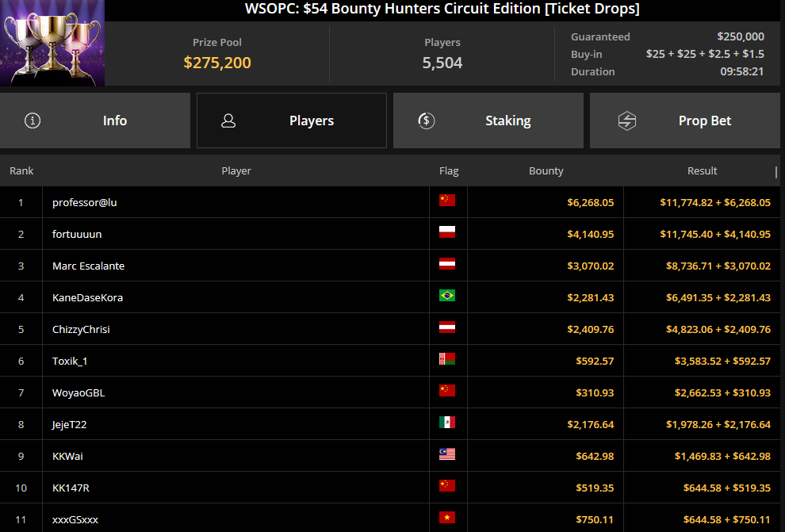Click the Result column header
The height and width of the screenshot is (532, 785).
(702, 170)
